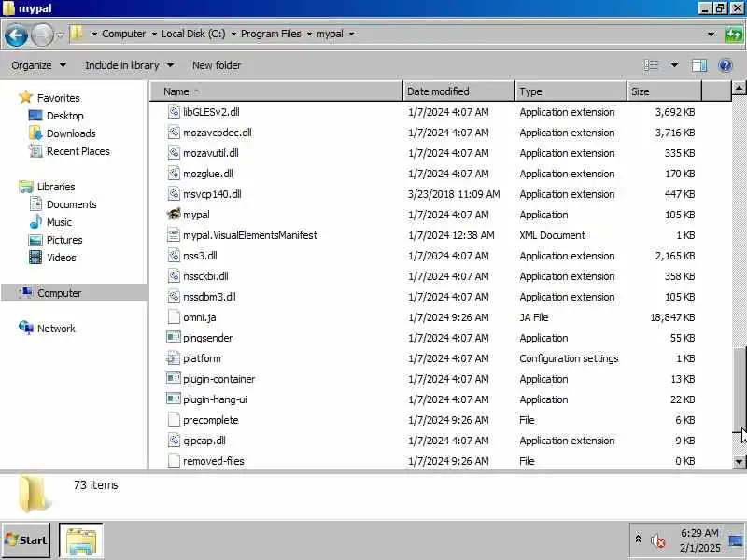Expand the Local Disk (C:) breadcrumb arrow
The image size is (747, 560).
tap(233, 34)
